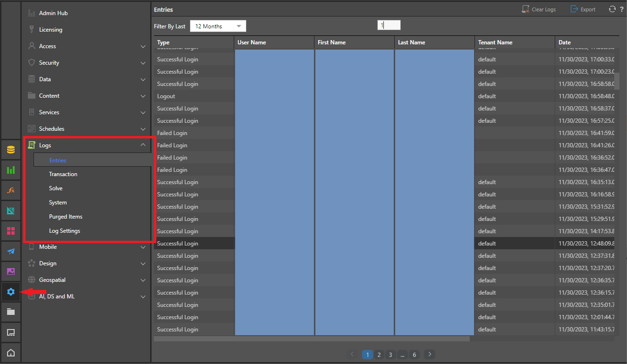
Task: Open the blue paper plane publish module
Action: [x=11, y=251]
